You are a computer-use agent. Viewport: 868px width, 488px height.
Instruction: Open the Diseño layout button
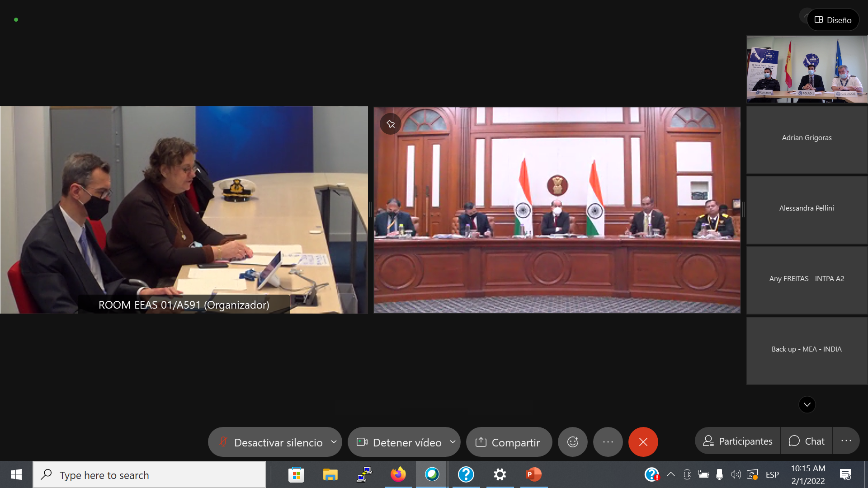833,20
